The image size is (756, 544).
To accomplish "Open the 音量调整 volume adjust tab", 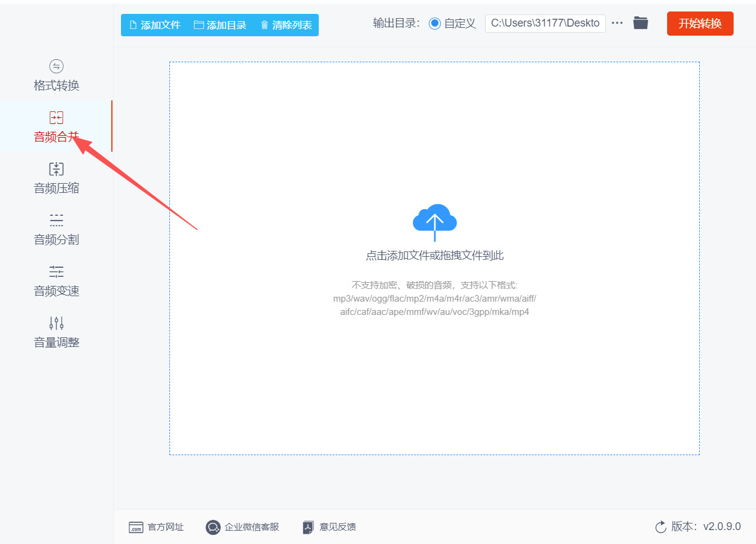I will [x=56, y=332].
